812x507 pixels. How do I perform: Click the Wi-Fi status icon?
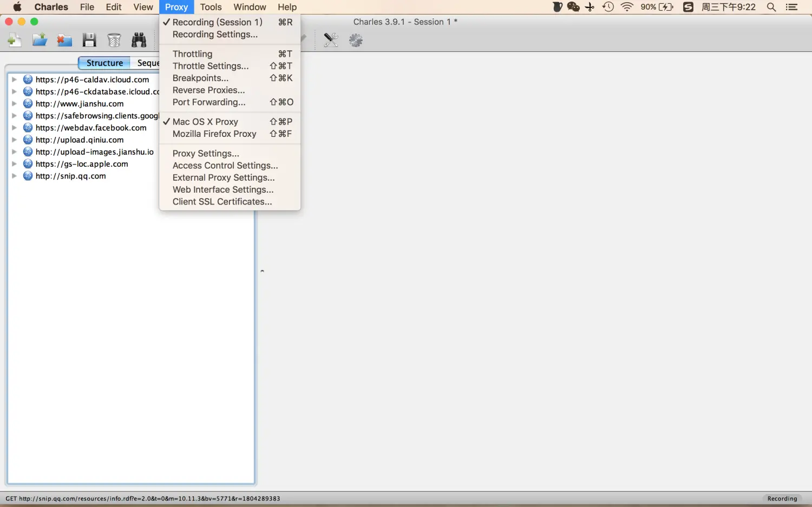coord(627,7)
